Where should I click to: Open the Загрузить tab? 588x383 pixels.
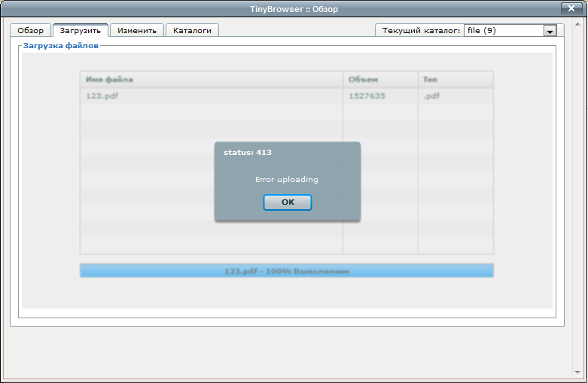[x=81, y=31]
